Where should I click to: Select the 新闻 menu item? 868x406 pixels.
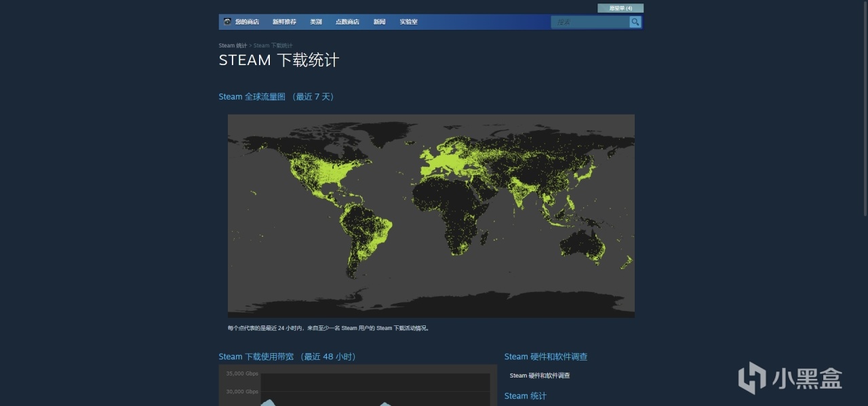pos(380,21)
